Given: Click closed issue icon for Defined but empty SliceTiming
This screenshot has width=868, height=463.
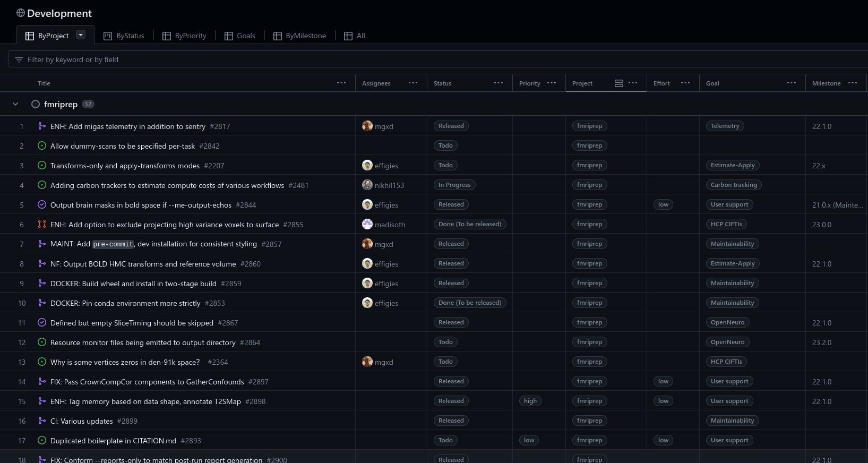Looking at the screenshot, I should [x=42, y=322].
